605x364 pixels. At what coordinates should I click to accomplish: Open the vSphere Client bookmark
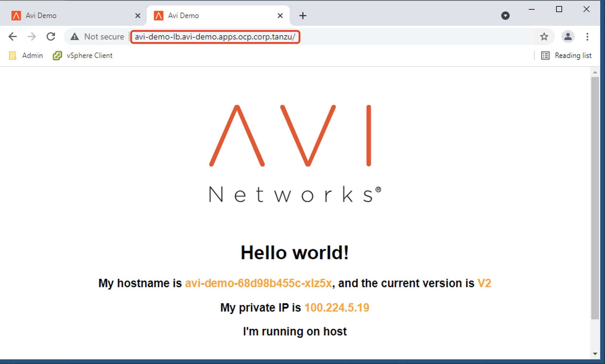[83, 55]
